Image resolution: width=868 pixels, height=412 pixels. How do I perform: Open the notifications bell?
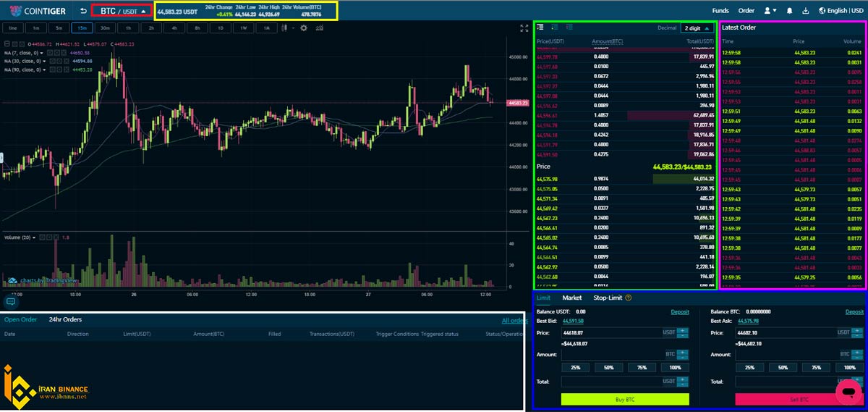click(789, 11)
